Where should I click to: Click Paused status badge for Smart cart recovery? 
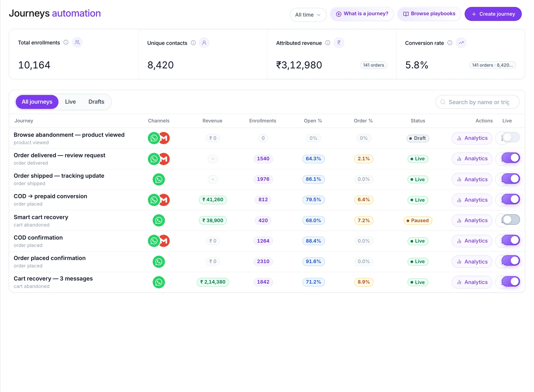tap(418, 220)
